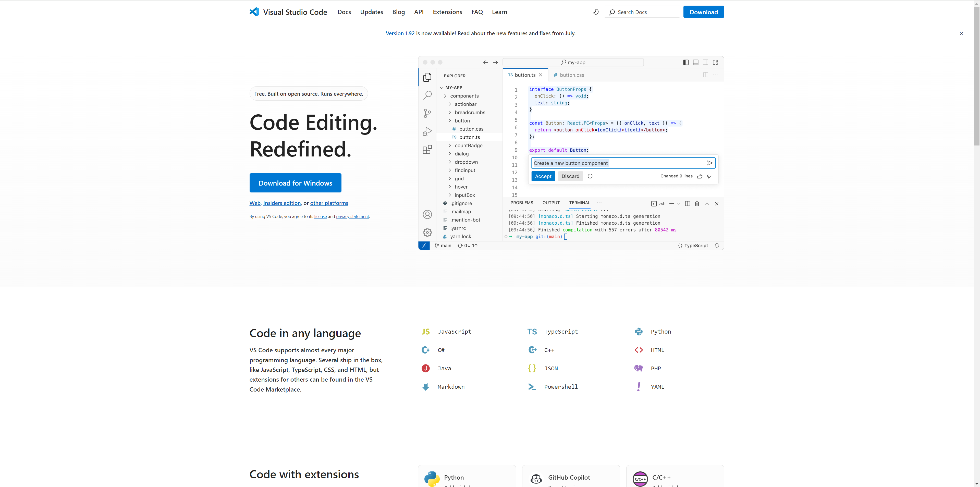Open the Insiders edition link

pos(282,203)
